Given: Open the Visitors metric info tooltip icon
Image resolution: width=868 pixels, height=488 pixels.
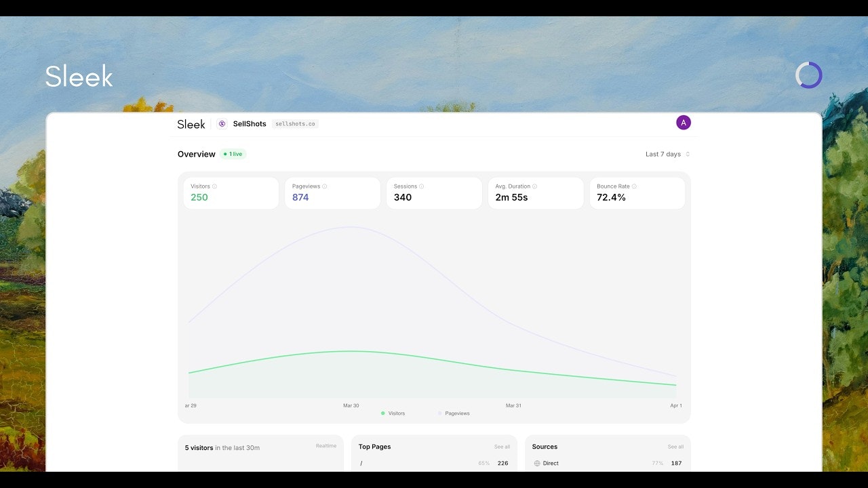Looking at the screenshot, I should [x=216, y=186].
